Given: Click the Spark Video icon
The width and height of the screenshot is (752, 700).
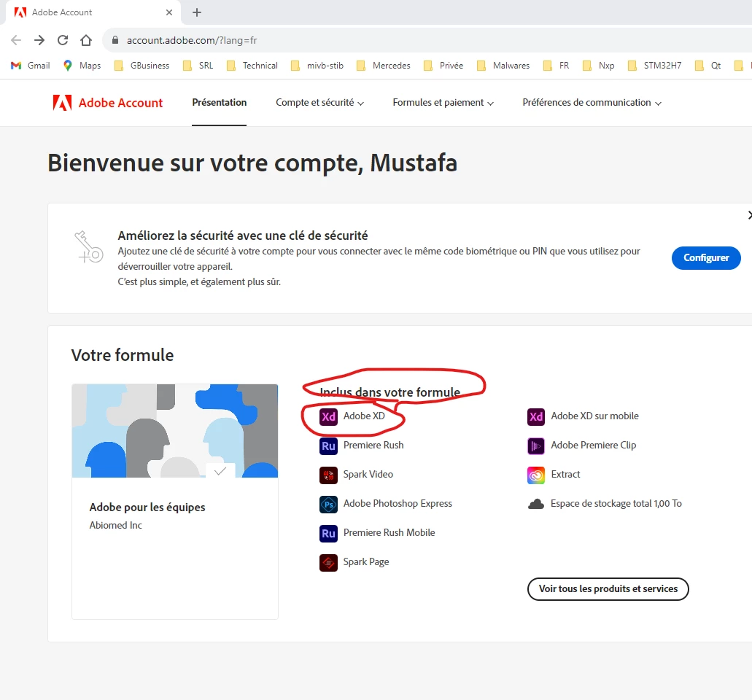Looking at the screenshot, I should pos(328,475).
